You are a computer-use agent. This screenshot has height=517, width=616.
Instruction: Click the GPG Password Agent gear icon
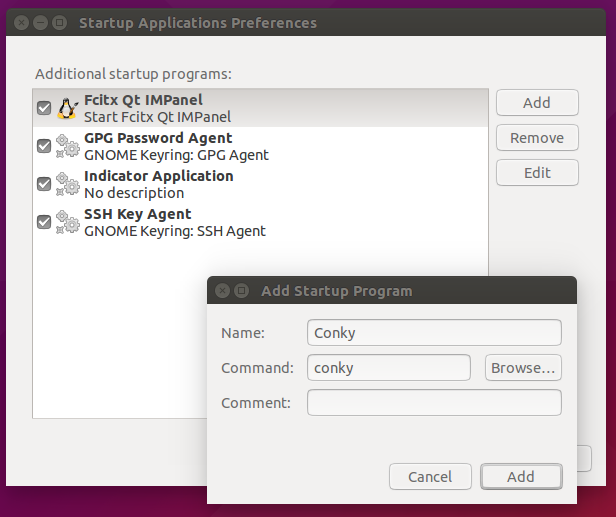tap(68, 146)
